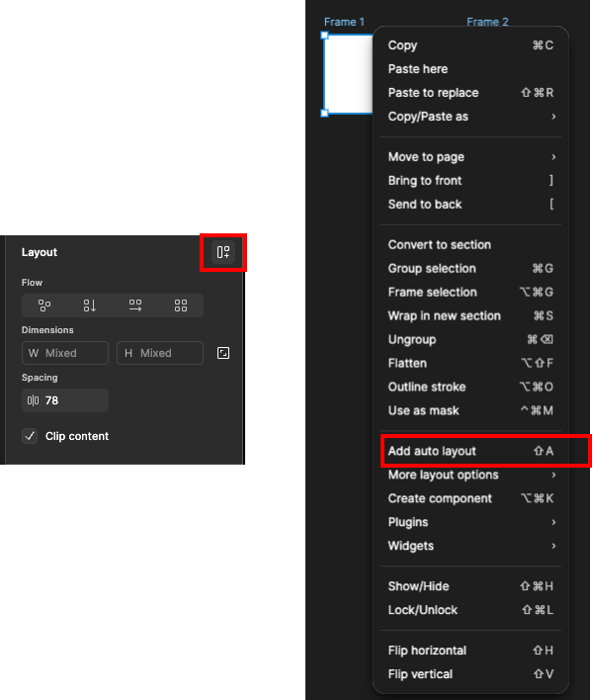Click the bottom-left selection handle of Frame 1
Viewport: 593px width, 700px height.
tap(325, 114)
